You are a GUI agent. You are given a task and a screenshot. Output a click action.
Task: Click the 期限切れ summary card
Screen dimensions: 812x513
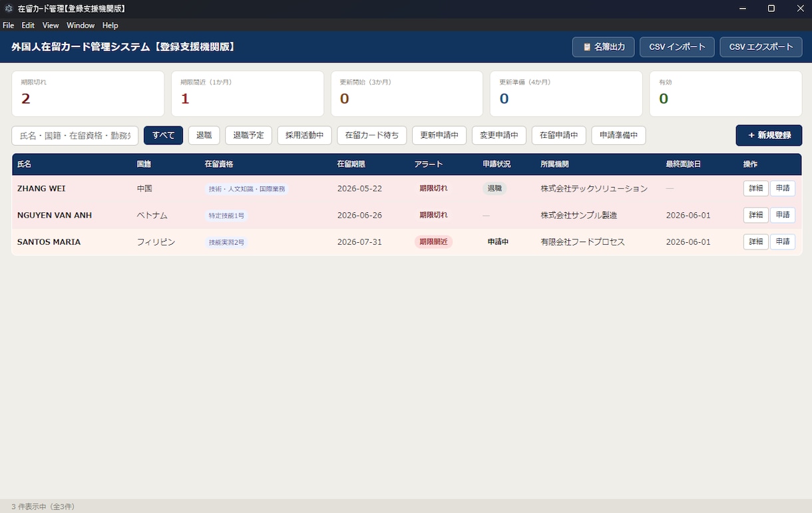pyautogui.click(x=88, y=94)
